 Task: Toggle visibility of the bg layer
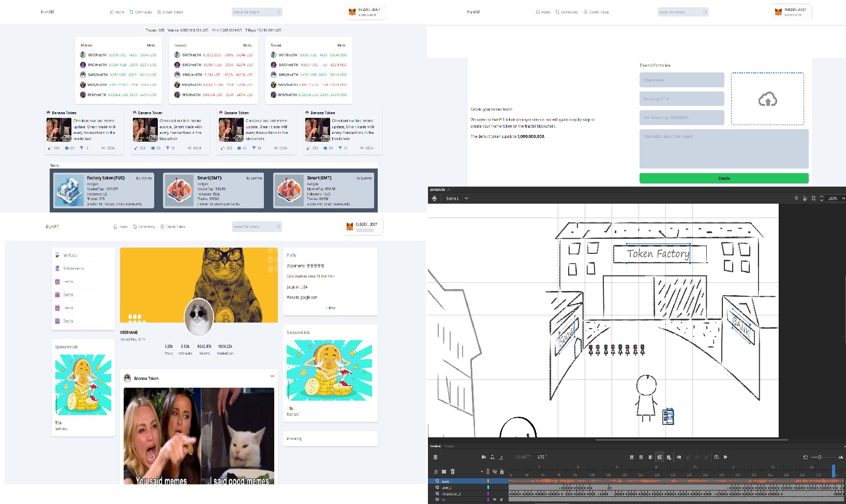coord(495,499)
